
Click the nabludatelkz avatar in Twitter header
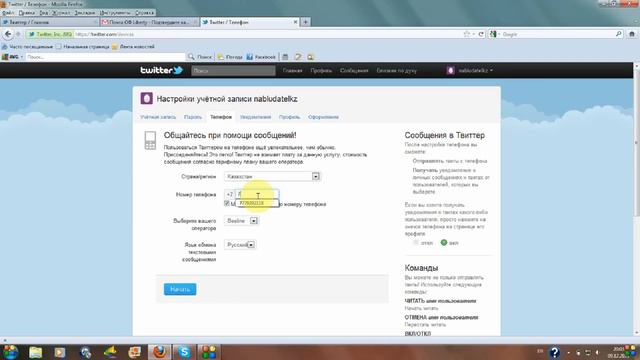[x=451, y=71]
